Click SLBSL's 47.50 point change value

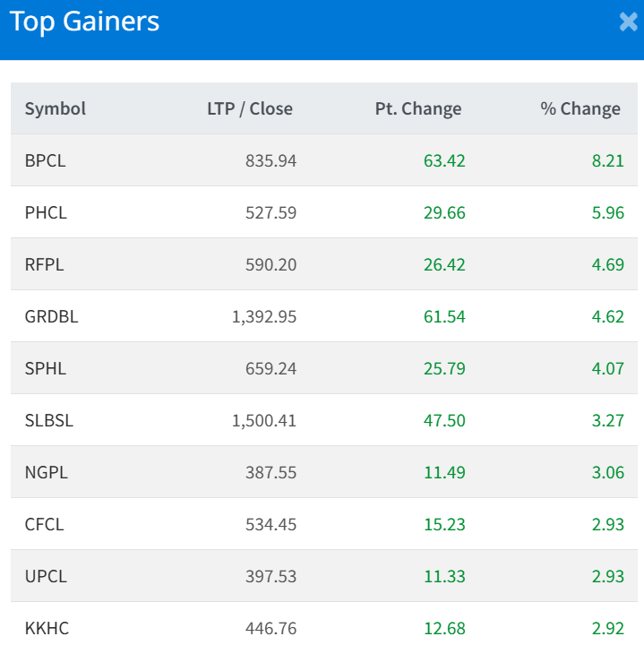(x=444, y=420)
